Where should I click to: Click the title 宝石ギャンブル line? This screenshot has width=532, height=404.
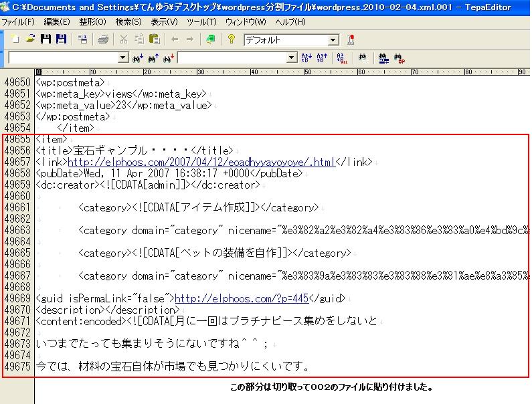[135, 150]
